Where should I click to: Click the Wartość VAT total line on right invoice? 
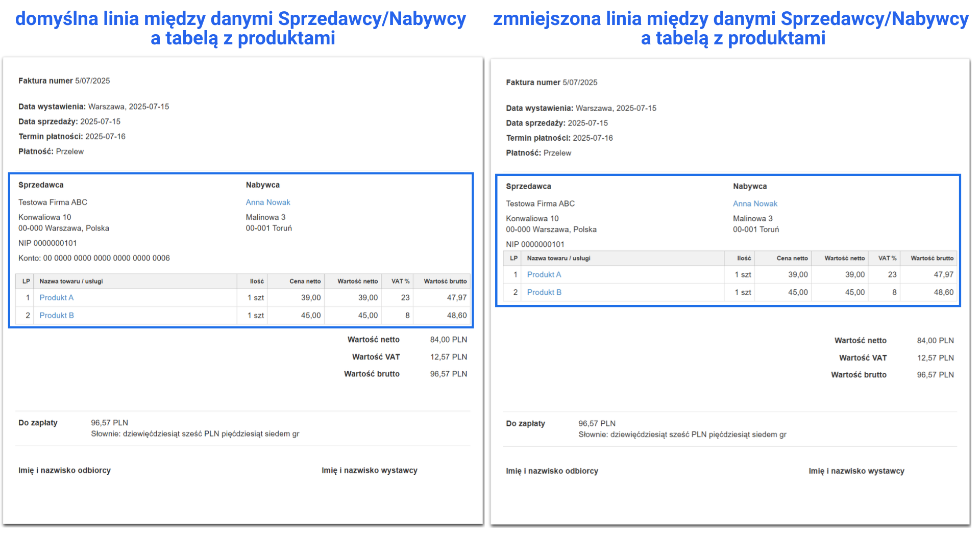point(863,357)
